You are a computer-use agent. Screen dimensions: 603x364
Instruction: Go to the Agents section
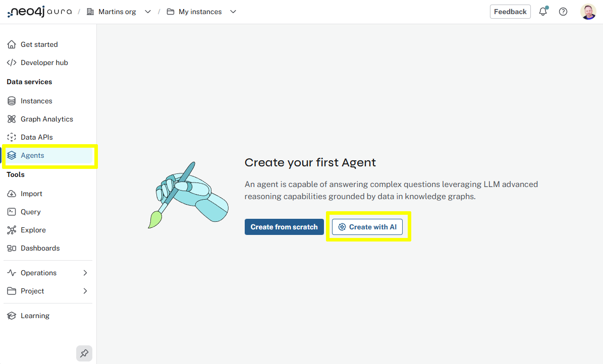(32, 155)
